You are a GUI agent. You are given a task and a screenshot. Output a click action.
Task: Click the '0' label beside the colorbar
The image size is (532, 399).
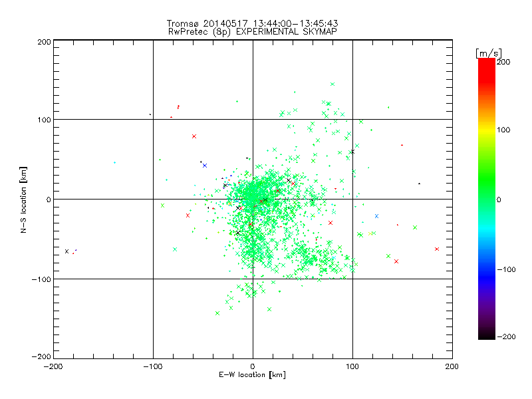(x=499, y=199)
